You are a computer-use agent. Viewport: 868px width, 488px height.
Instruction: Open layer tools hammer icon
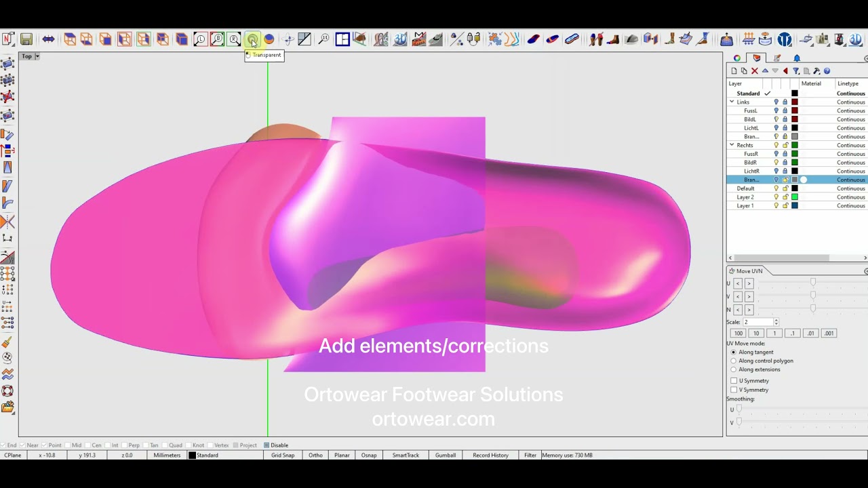click(x=816, y=70)
